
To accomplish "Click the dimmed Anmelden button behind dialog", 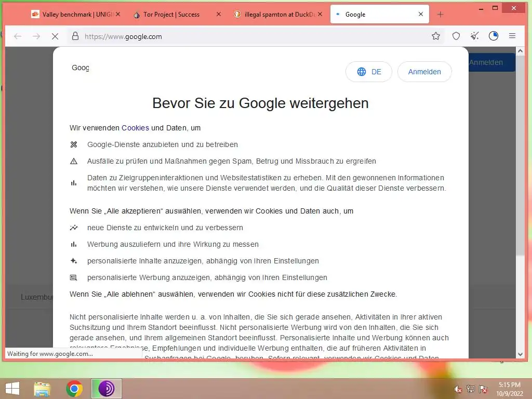I will 491,62.
